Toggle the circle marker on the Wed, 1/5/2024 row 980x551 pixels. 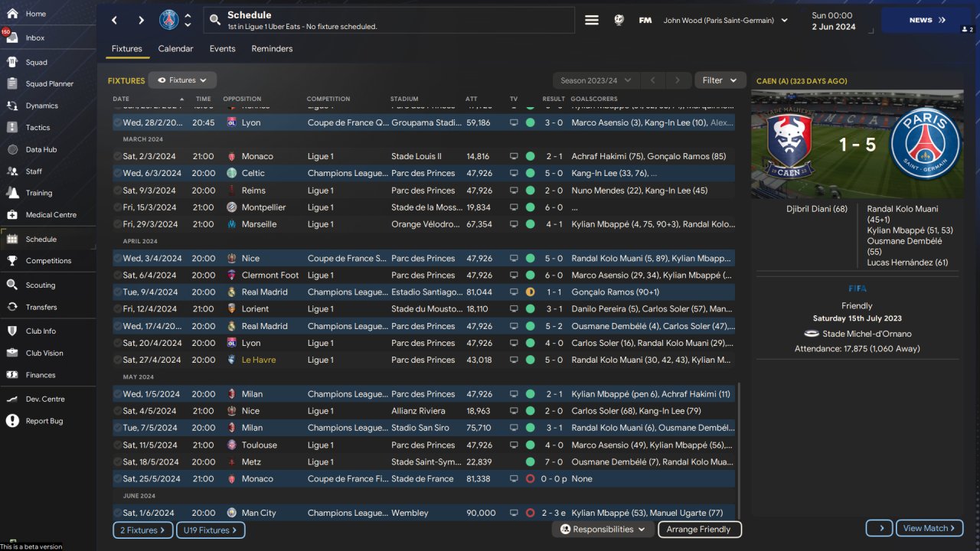(117, 394)
